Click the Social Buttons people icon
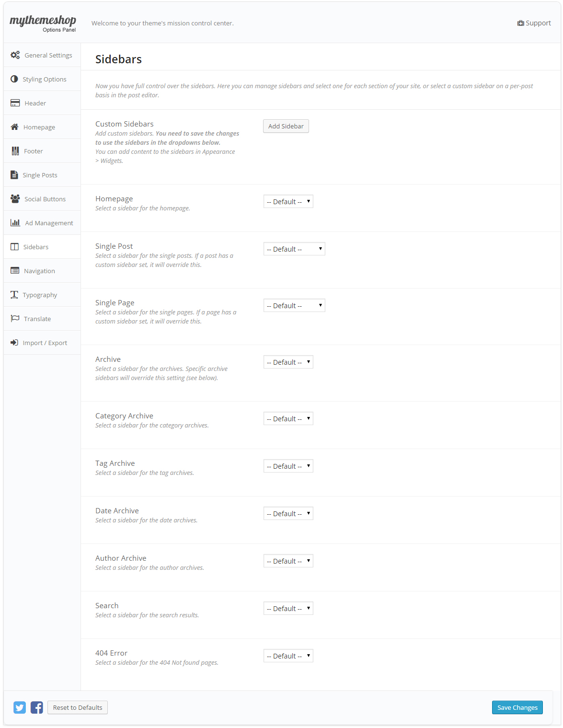563x728 pixels. click(15, 199)
